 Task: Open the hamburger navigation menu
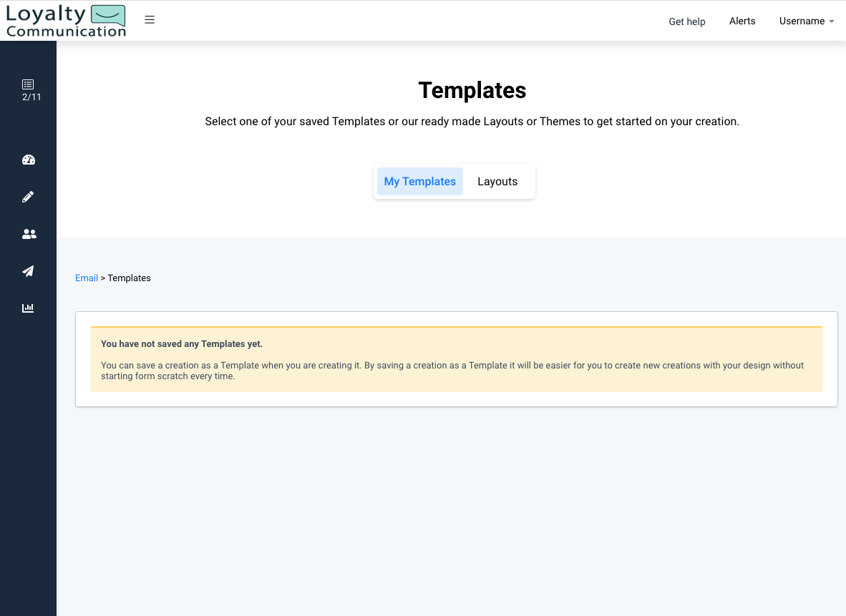coord(150,19)
